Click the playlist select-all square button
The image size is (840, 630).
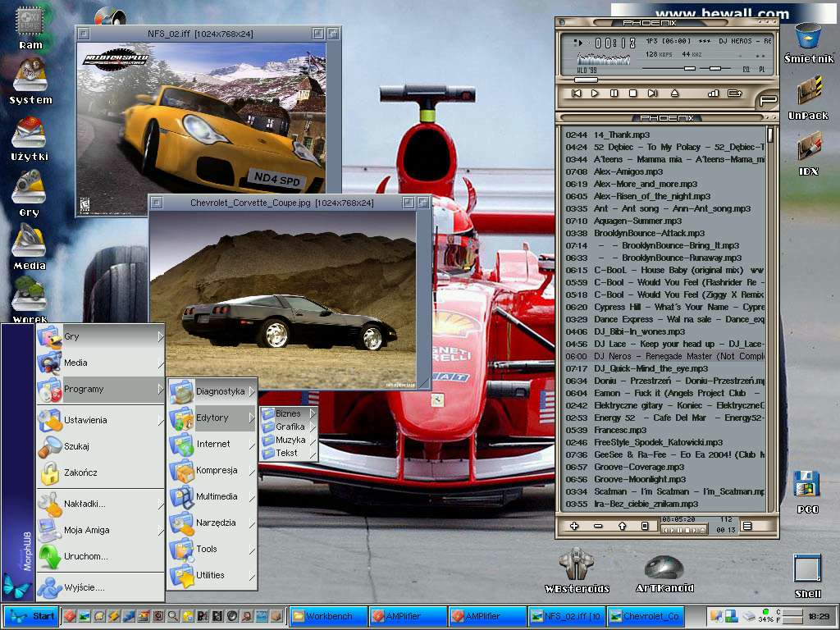(645, 526)
